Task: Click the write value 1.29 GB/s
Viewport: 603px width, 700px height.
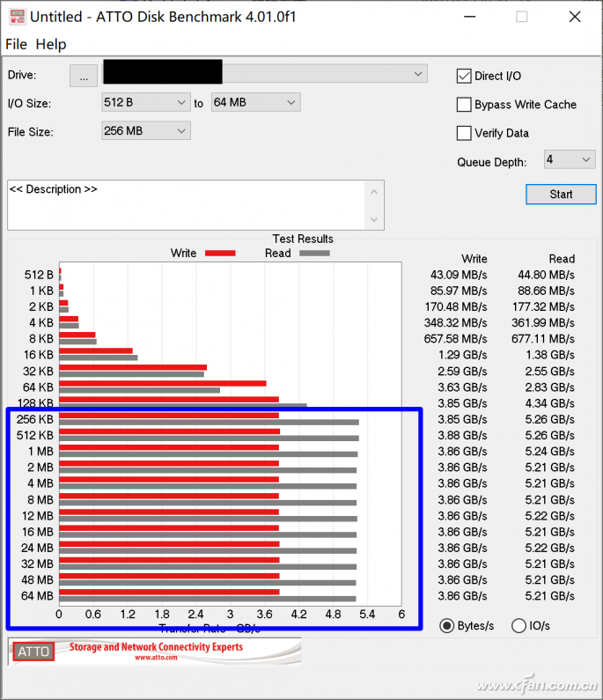Action: point(462,355)
